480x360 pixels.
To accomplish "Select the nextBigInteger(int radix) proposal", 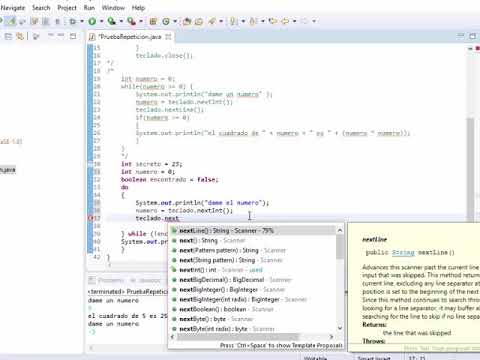I will coord(252,299).
